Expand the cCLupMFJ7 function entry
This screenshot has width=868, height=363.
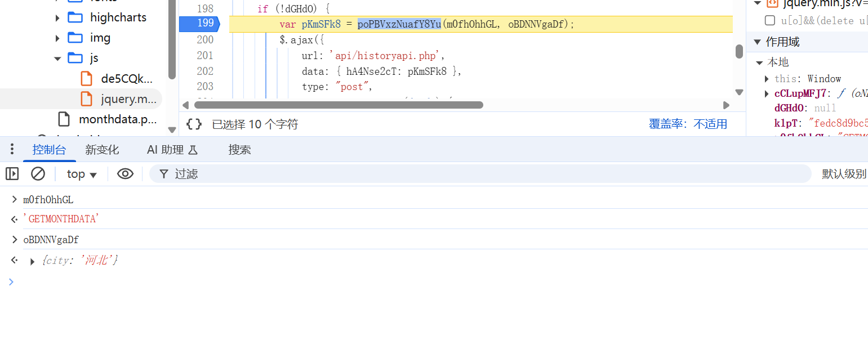tap(767, 93)
